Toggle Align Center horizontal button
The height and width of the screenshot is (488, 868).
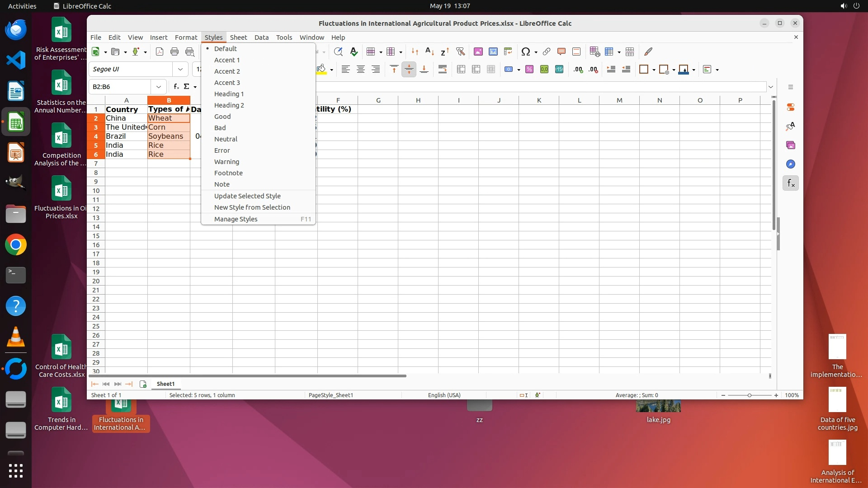361,69
